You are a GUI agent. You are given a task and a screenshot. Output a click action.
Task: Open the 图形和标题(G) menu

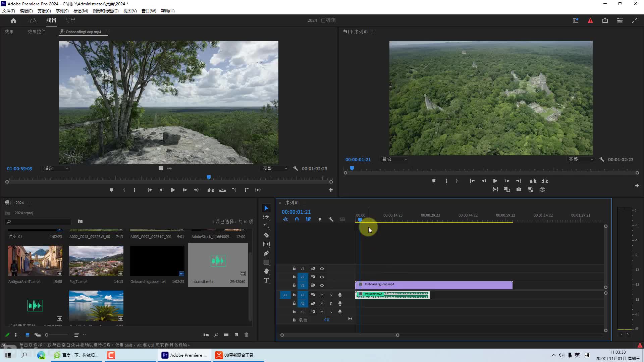[106, 11]
